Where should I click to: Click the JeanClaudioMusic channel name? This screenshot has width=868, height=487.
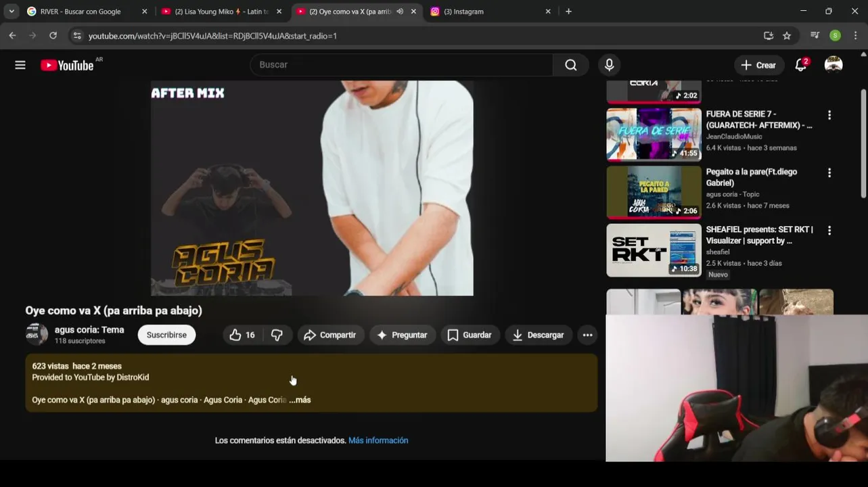click(734, 137)
